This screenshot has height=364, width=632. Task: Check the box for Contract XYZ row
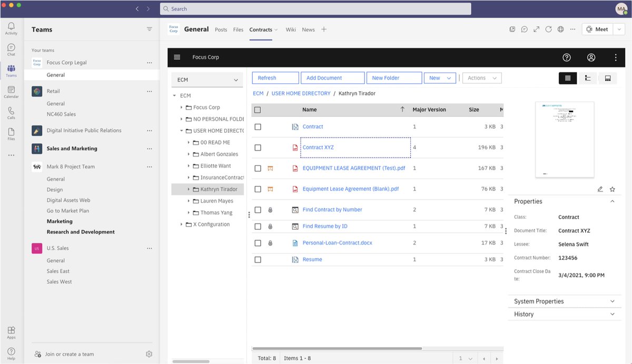[x=258, y=148]
